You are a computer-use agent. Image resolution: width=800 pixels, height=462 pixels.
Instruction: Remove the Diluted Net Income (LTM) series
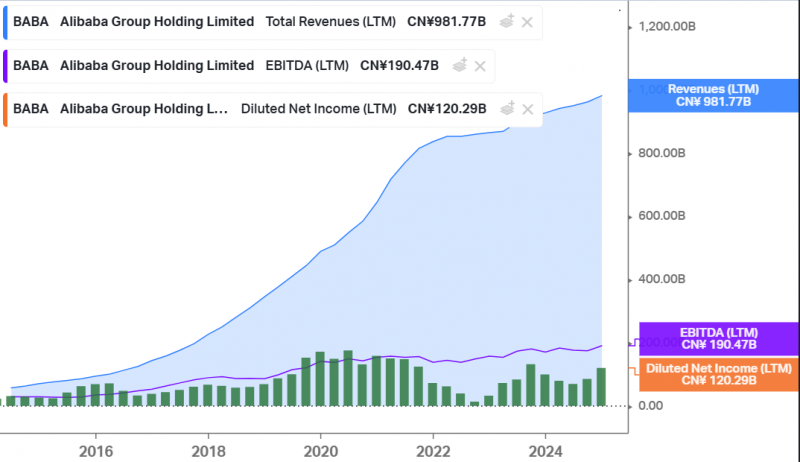pos(528,110)
